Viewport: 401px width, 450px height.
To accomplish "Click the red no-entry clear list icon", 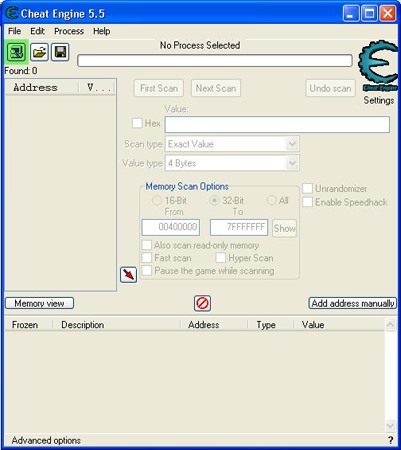I will [x=202, y=303].
